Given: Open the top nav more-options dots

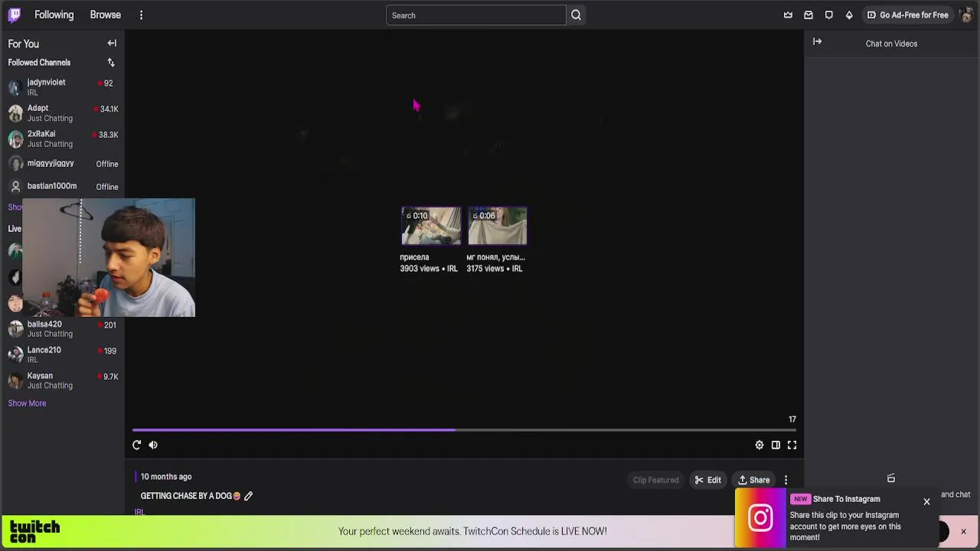Looking at the screenshot, I should (x=141, y=15).
